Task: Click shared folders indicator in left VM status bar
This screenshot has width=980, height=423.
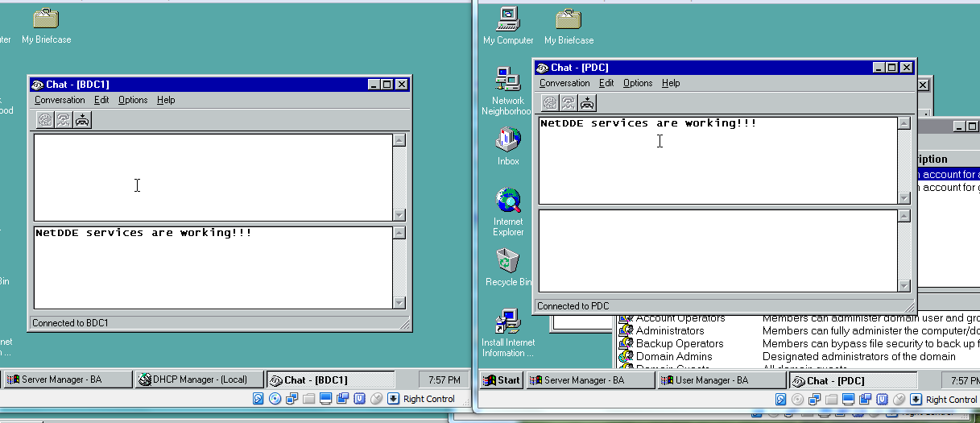Action: click(x=309, y=399)
